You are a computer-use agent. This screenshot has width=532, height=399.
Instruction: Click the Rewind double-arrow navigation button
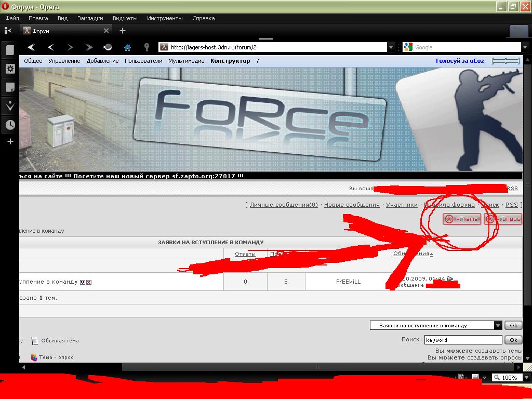(x=32, y=47)
